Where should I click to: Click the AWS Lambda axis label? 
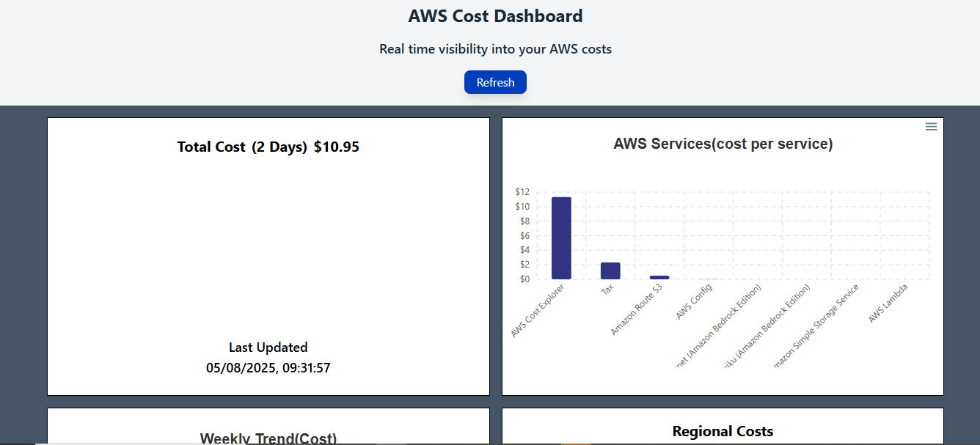click(888, 304)
